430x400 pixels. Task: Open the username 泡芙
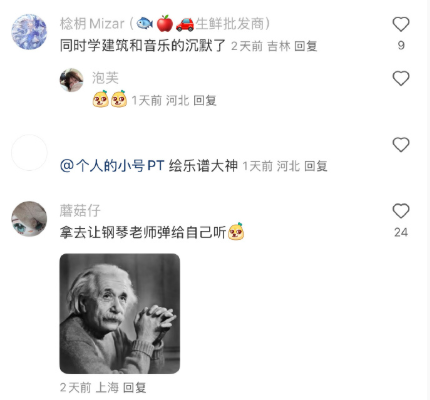105,78
